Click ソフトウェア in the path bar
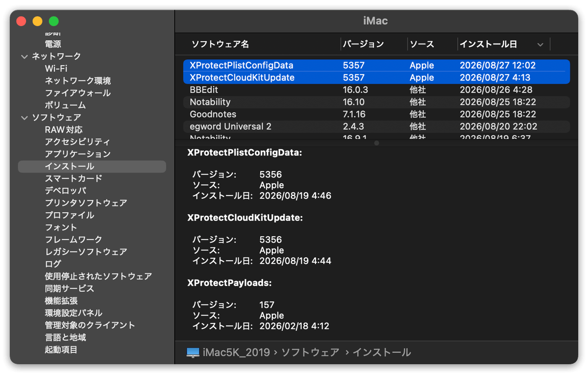This screenshot has height=374, width=588. tap(310, 352)
